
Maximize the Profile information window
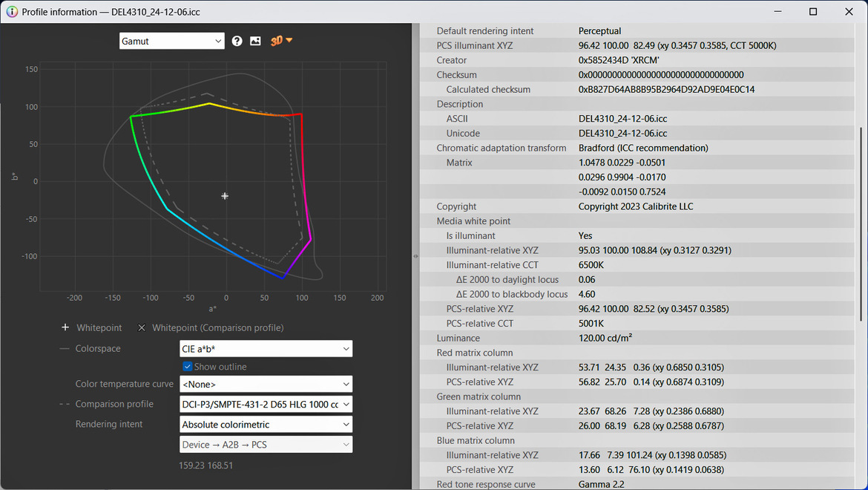(813, 12)
